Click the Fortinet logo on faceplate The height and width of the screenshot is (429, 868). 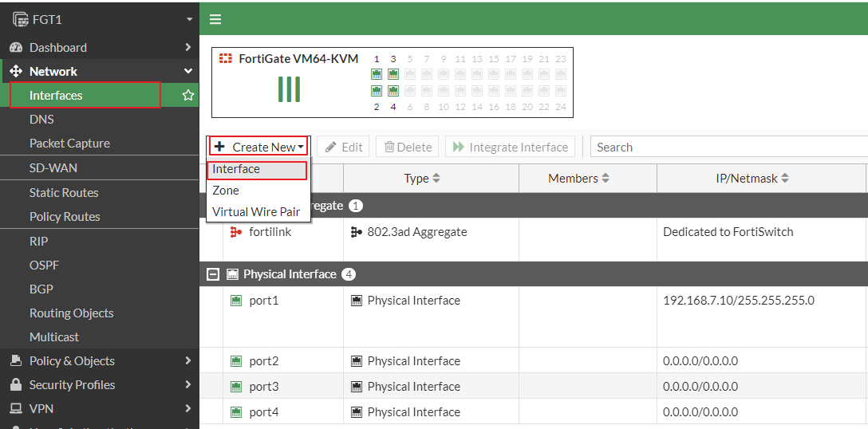coord(225,59)
